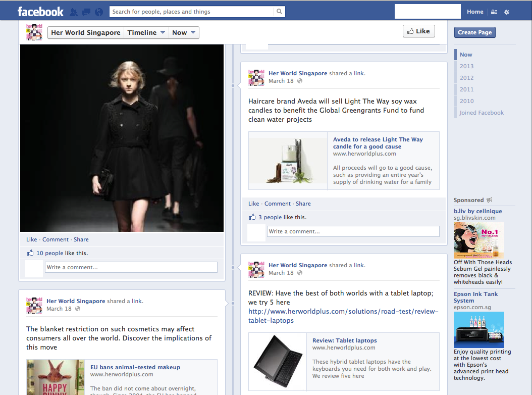This screenshot has height=395, width=532.
Task: Like the Her World Singapore page
Action: pos(418,31)
